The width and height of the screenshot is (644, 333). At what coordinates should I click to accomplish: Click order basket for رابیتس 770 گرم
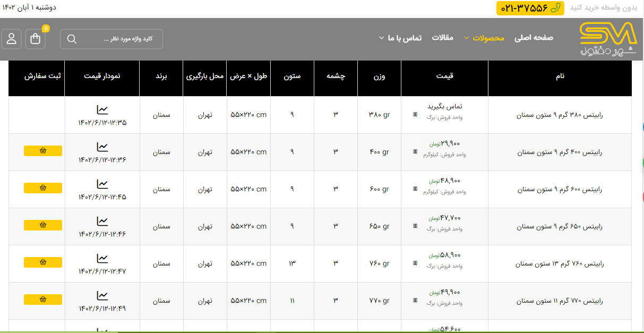tap(43, 300)
